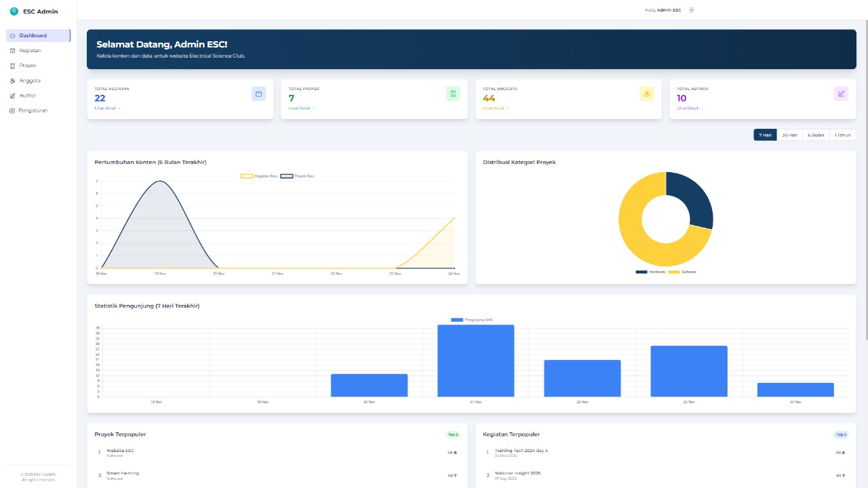Click the yellow members icon in Total Anggota card
Viewport: 868px width, 488px height.
(x=647, y=94)
